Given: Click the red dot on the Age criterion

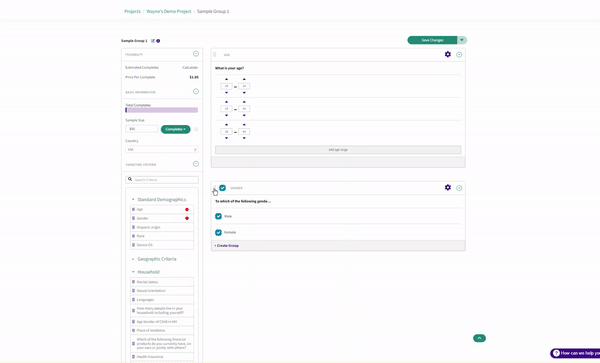Looking at the screenshot, I should [x=187, y=209].
